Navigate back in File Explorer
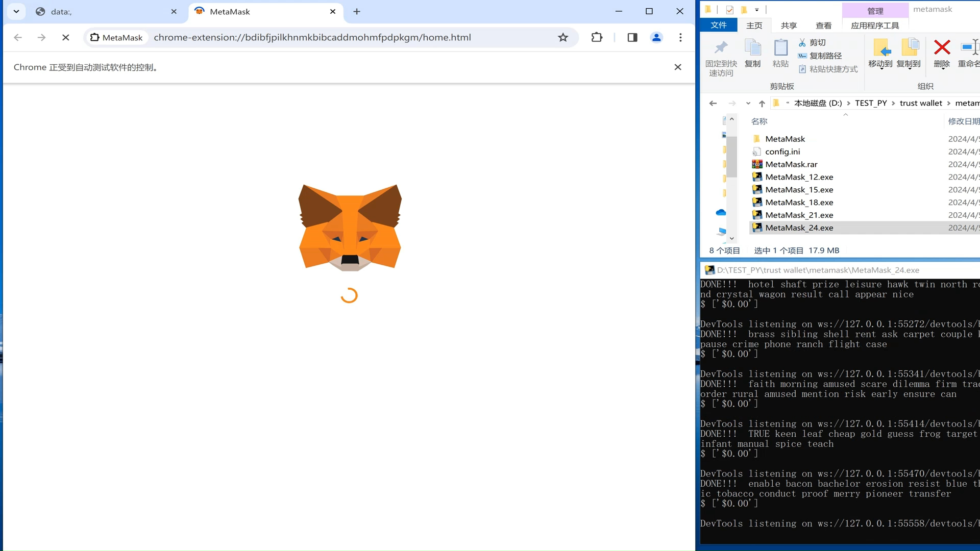 point(713,103)
